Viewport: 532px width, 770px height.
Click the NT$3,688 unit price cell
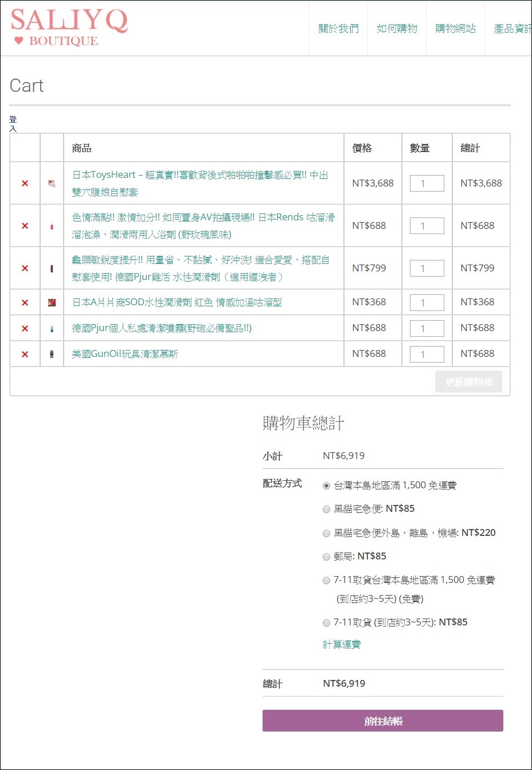[373, 183]
